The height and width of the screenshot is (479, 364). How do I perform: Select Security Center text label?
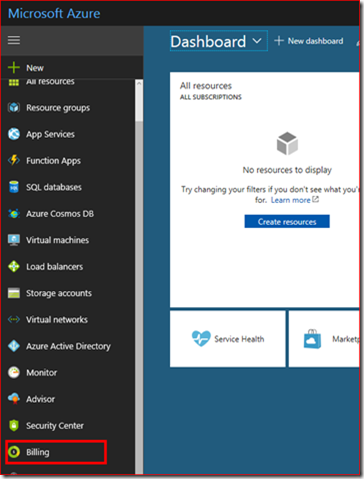(x=55, y=425)
